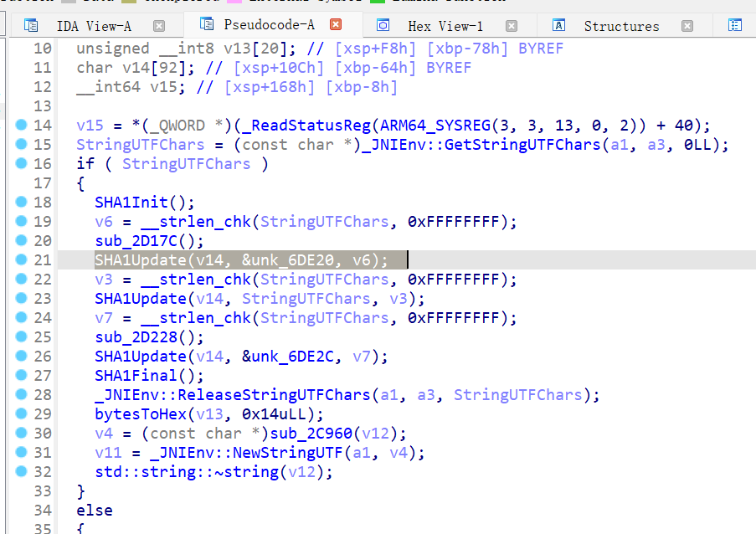
Task: Close the Hex View-1 tab
Action: tap(512, 26)
